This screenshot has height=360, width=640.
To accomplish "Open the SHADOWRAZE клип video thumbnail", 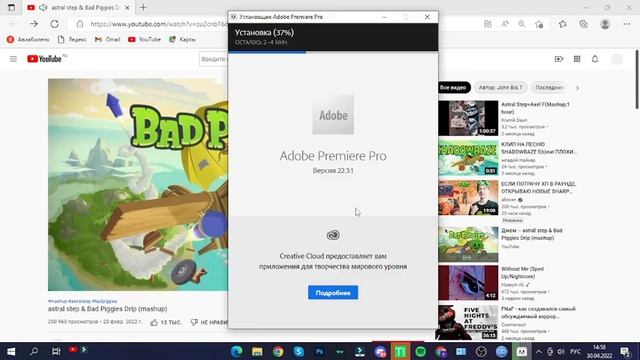I will tap(468, 158).
